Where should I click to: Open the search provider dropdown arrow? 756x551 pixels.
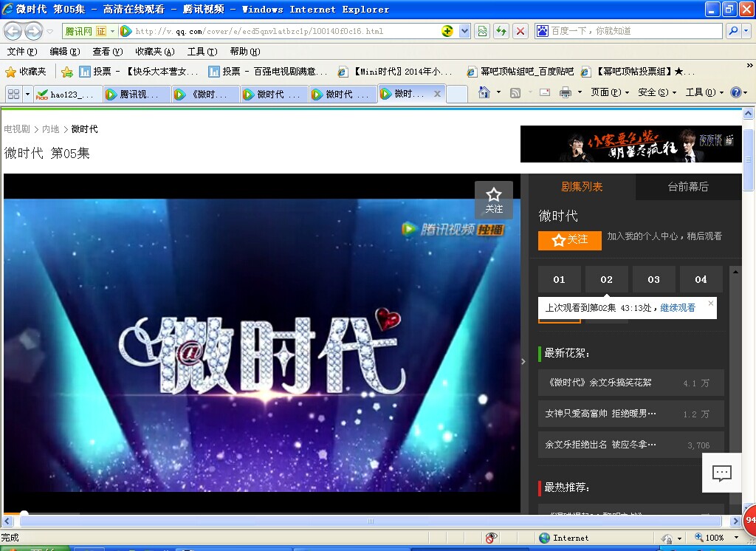point(746,31)
